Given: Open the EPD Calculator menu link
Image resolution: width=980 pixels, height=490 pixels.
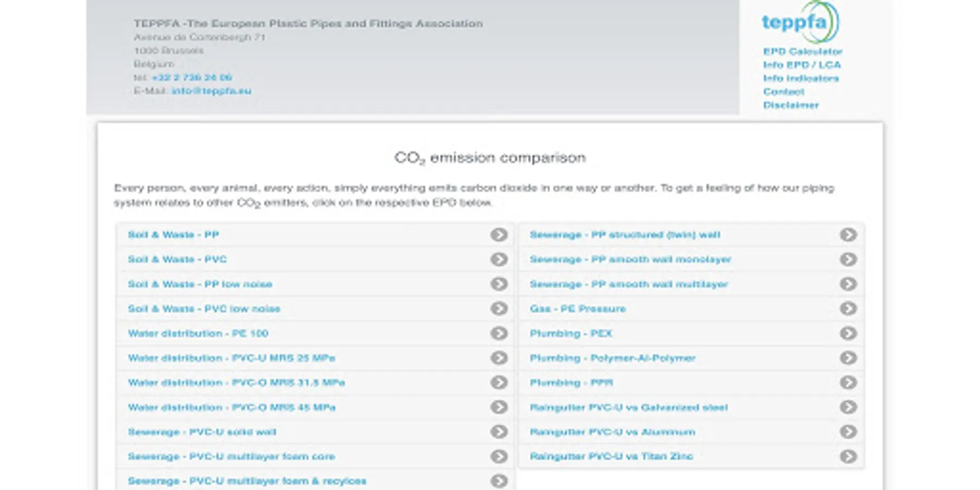Looking at the screenshot, I should tap(803, 51).
